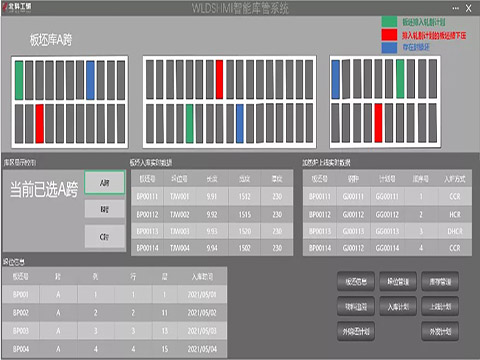480x360 pixels.
Task: Switch display to B跨 bay
Action: (x=105, y=209)
